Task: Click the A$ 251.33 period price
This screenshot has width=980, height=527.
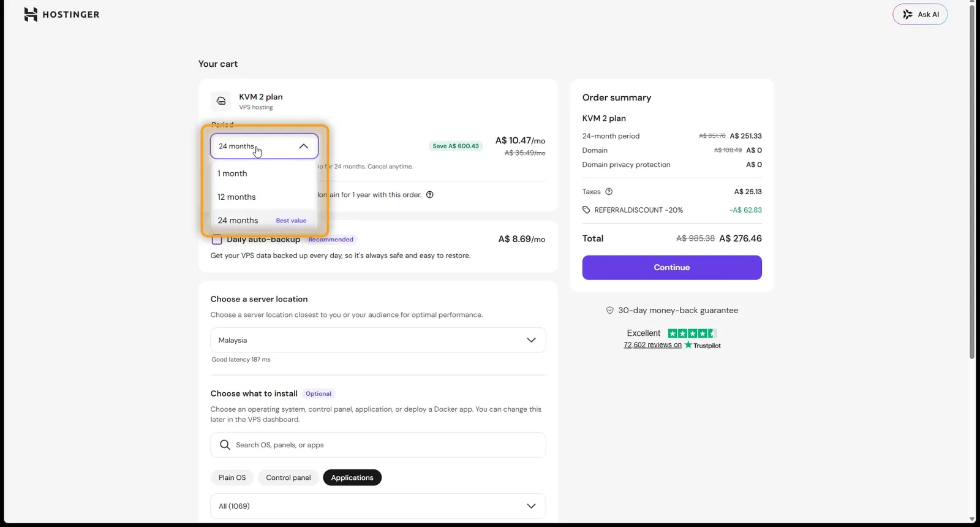Action: coord(746,136)
